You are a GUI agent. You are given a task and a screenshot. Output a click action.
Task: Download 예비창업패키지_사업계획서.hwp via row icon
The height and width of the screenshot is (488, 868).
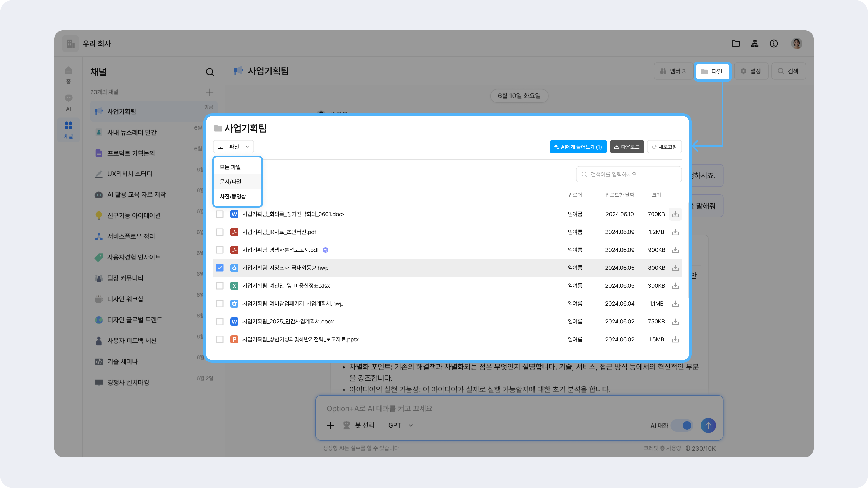coord(675,303)
